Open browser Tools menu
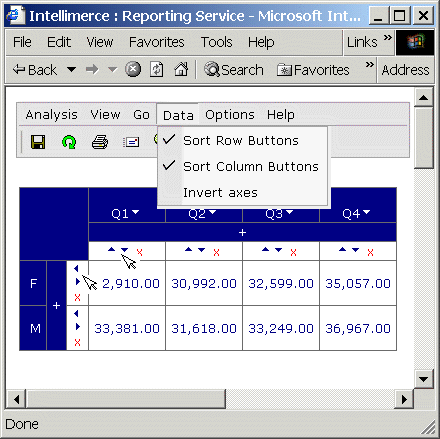440x439 pixels. (x=216, y=42)
